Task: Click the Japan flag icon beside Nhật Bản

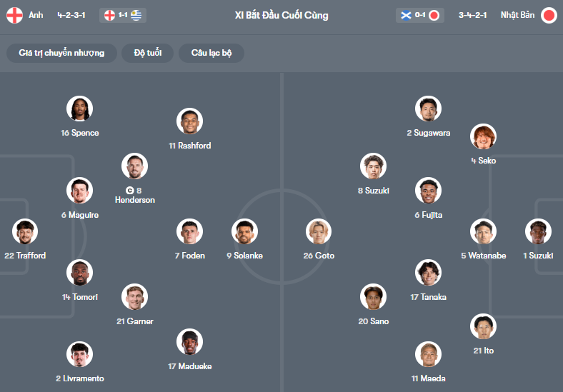Action: [x=549, y=15]
